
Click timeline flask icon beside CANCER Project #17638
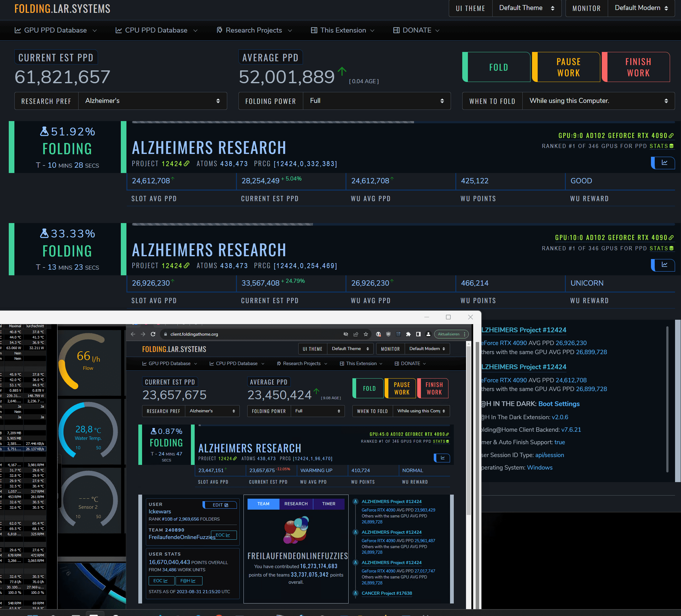tap(355, 593)
